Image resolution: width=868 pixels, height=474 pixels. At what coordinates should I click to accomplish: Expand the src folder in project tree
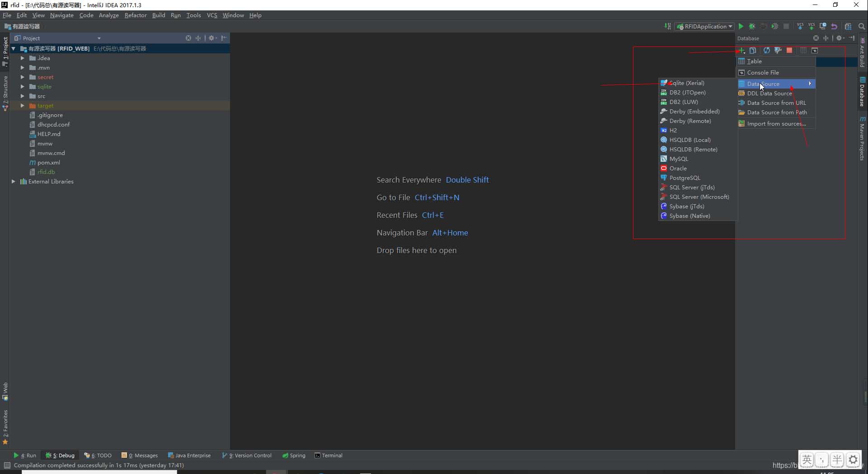23,96
